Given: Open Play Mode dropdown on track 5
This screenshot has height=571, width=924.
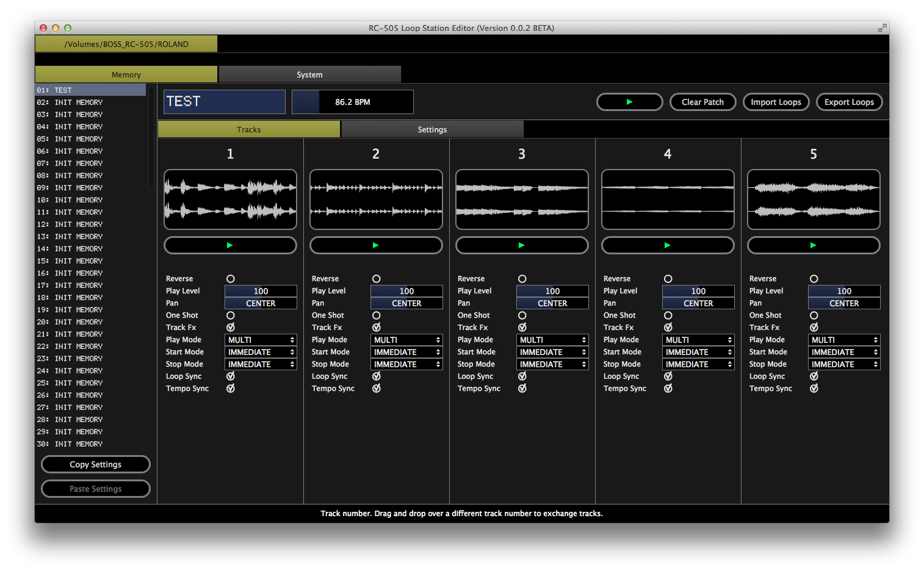Looking at the screenshot, I should pos(844,340).
